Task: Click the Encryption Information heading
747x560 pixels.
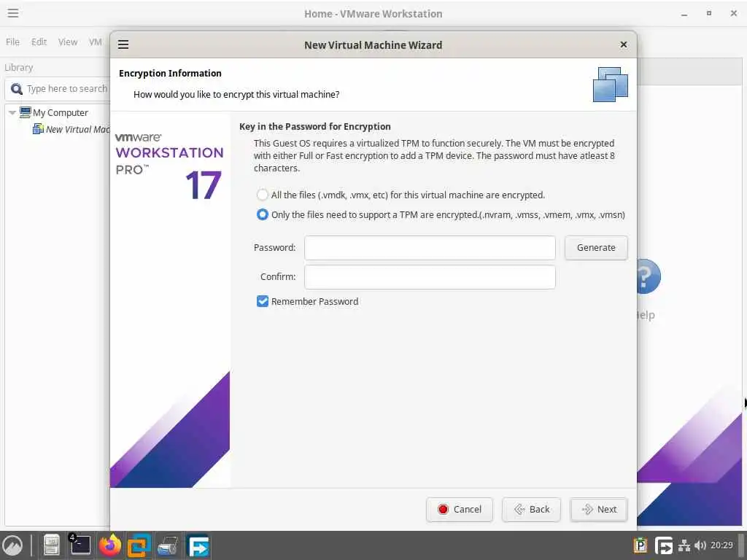Action: click(170, 74)
